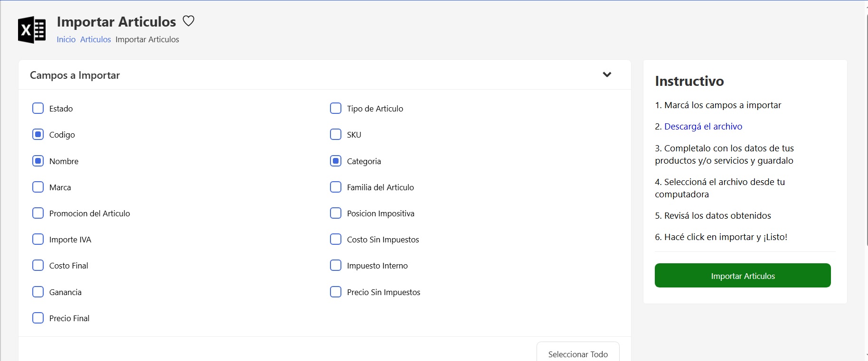Toggle Costo Sin Impuestos checkbox
Viewport: 868px width, 361px height.
click(x=336, y=239)
